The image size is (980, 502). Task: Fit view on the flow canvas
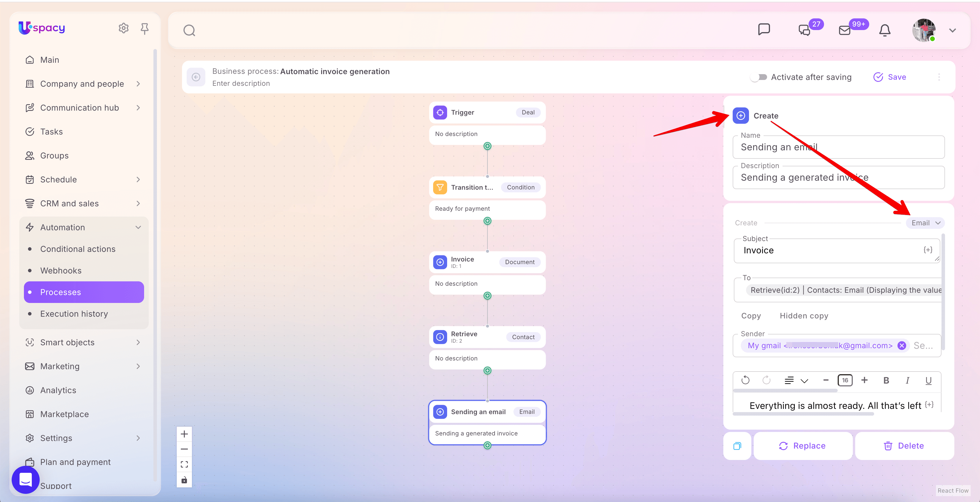point(184,464)
